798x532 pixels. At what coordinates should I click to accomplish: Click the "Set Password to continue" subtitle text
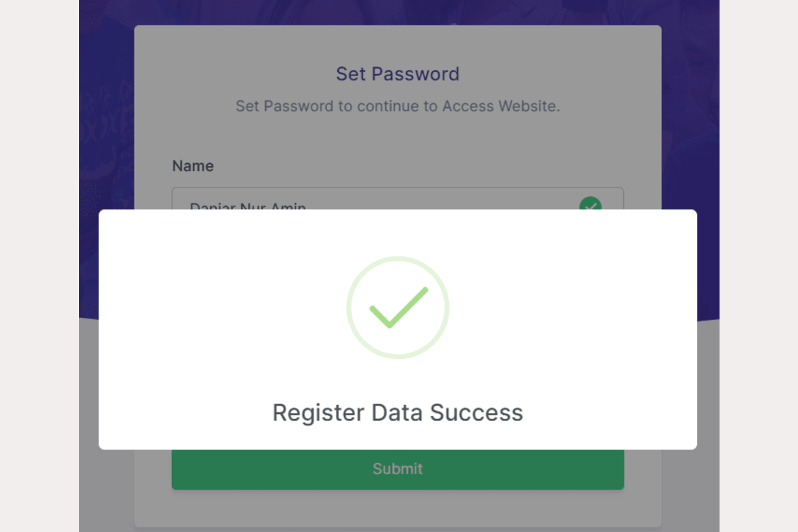tap(398, 106)
